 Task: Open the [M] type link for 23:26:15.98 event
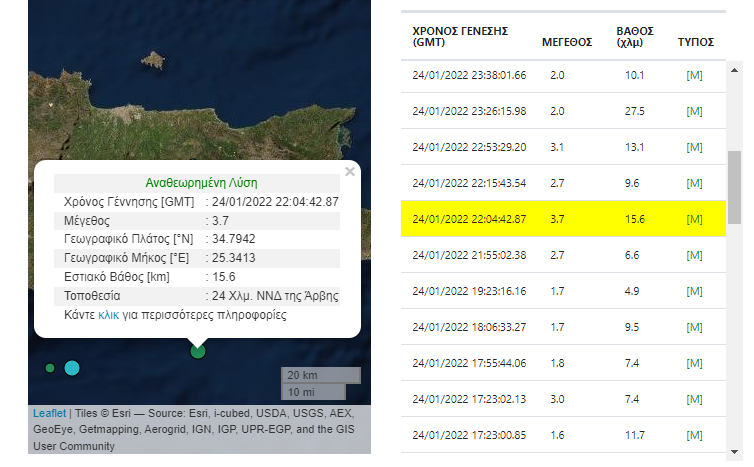[x=694, y=111]
